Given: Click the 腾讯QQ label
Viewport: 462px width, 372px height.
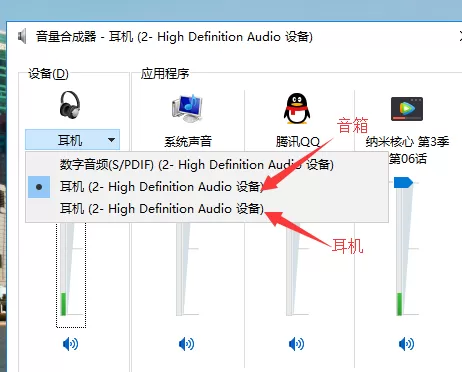Looking at the screenshot, I should [298, 142].
